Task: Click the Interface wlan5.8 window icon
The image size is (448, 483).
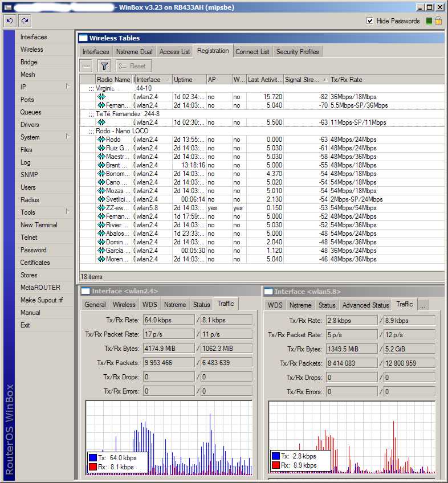Action: [268, 292]
